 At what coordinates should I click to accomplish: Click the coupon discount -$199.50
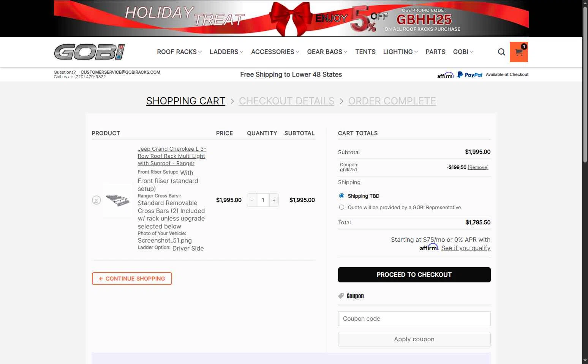[x=457, y=167]
